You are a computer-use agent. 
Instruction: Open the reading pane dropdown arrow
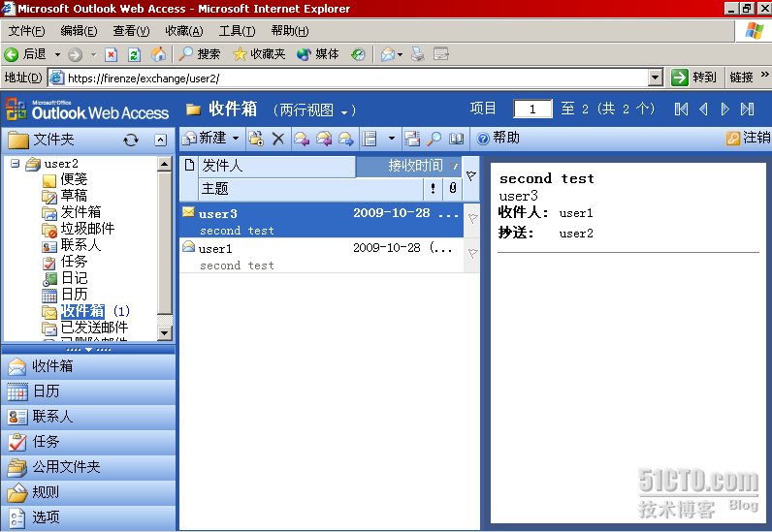click(392, 139)
